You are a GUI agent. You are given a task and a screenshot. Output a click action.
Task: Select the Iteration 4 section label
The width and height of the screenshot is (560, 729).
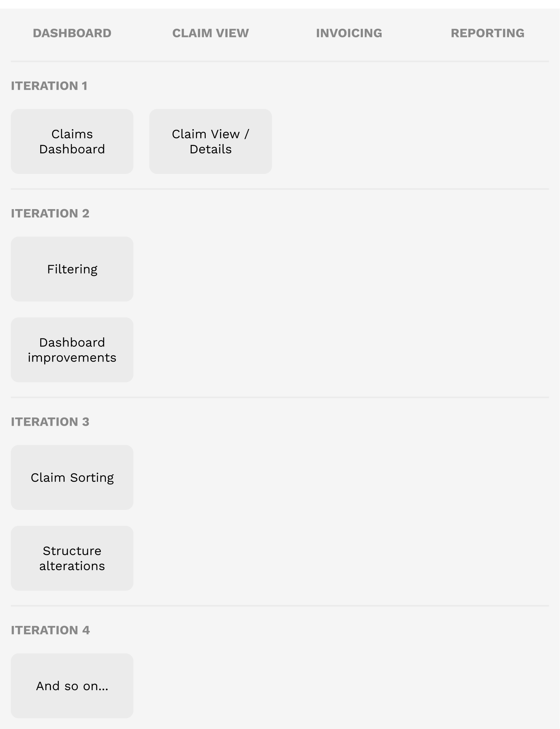click(x=50, y=630)
